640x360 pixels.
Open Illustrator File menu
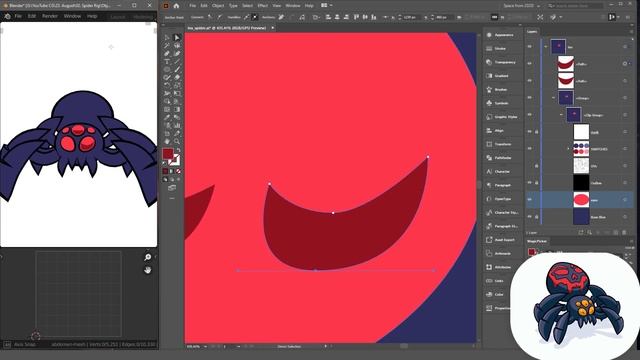click(192, 6)
